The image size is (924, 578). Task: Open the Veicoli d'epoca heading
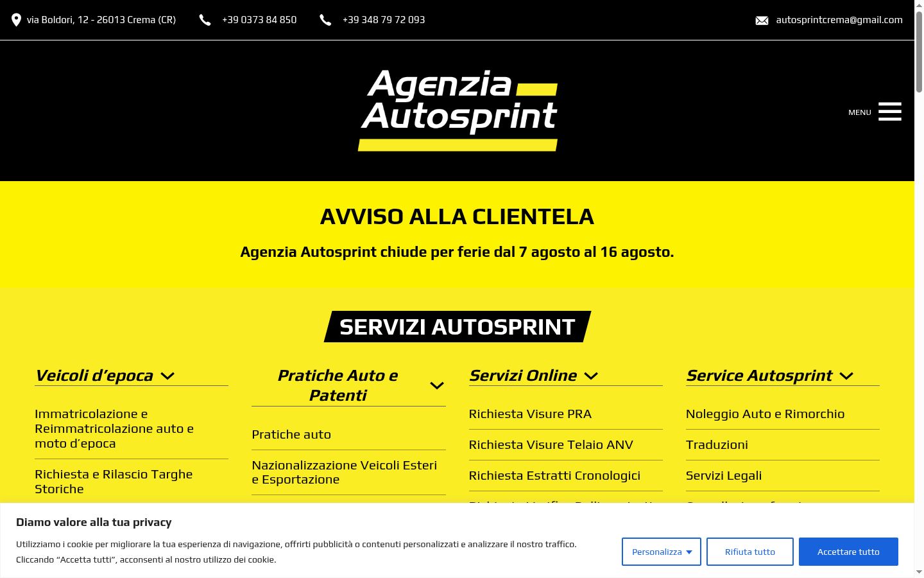pos(94,376)
